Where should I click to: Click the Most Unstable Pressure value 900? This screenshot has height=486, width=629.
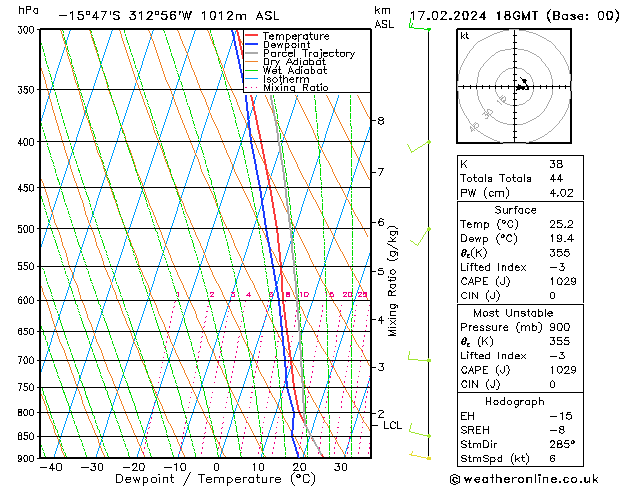coord(560,327)
